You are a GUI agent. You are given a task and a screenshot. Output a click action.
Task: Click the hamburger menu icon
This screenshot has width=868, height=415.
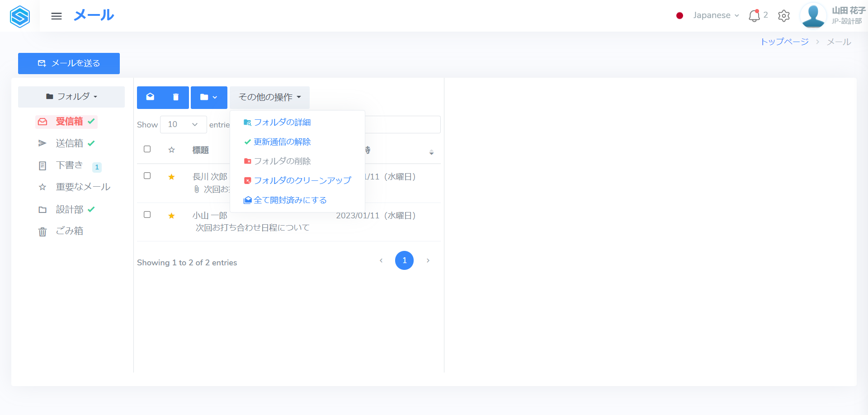point(57,16)
